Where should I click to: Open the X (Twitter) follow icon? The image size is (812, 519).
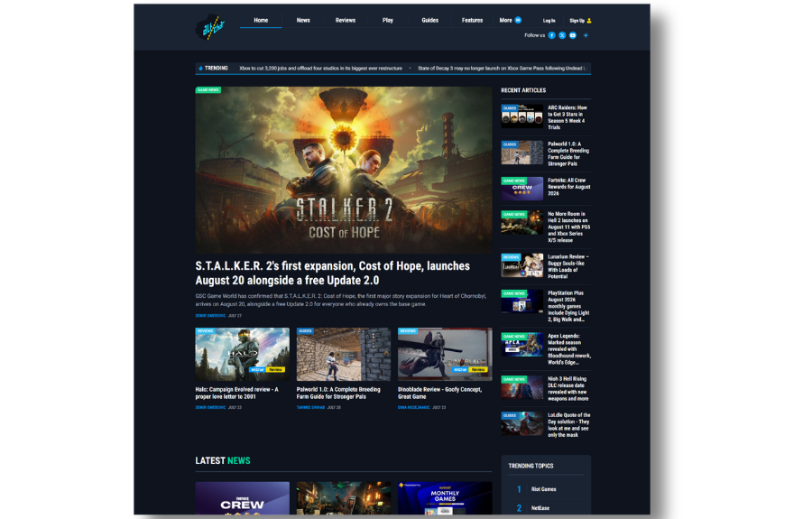point(562,35)
